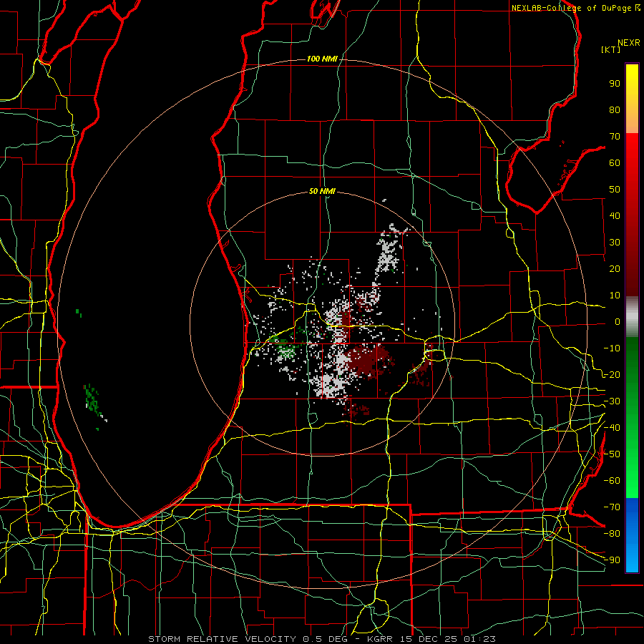The width and height of the screenshot is (644, 644).
Task: Click the -90 scale value
Action: coord(612,560)
